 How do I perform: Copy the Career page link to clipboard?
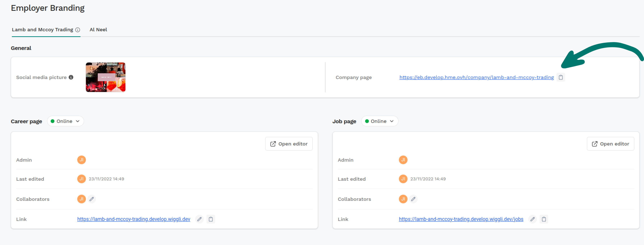pos(210,219)
